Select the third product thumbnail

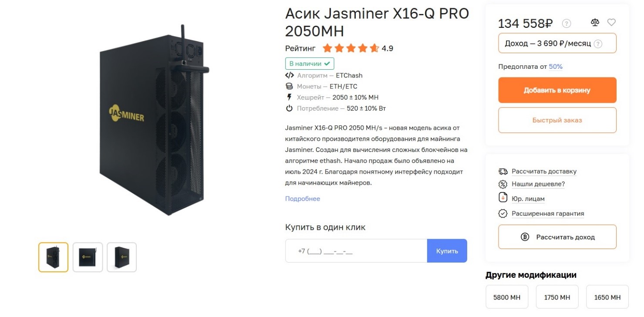coord(122,257)
